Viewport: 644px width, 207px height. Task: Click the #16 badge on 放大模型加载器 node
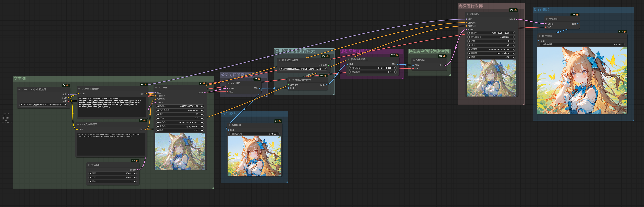[x=325, y=56]
